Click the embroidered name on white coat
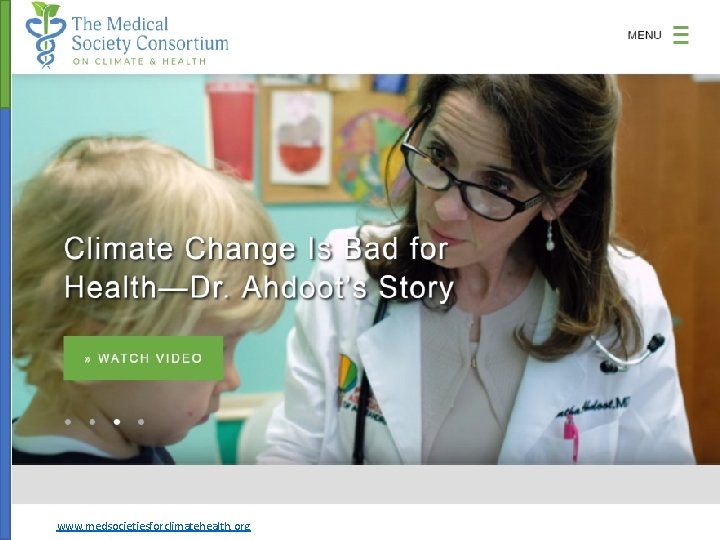 pyautogui.click(x=592, y=408)
